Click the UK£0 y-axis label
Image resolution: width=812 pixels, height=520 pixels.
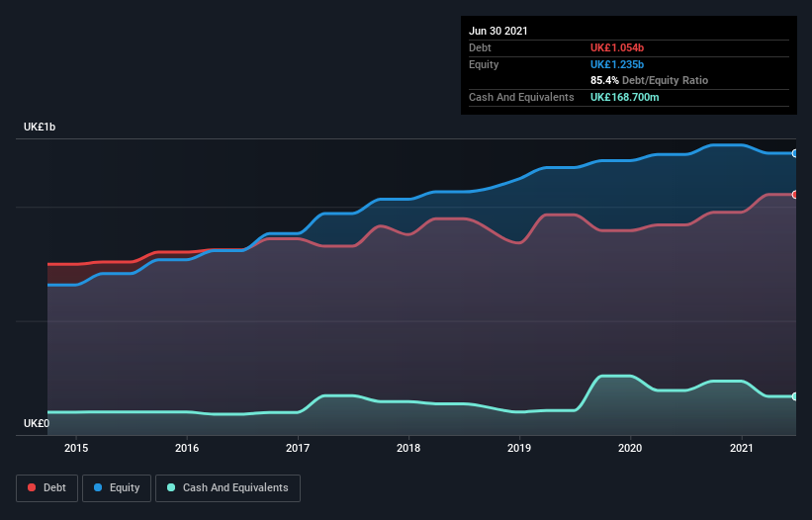click(x=37, y=423)
